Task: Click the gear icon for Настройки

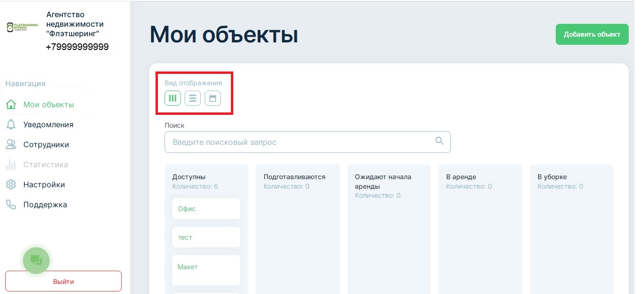Action: click(11, 185)
